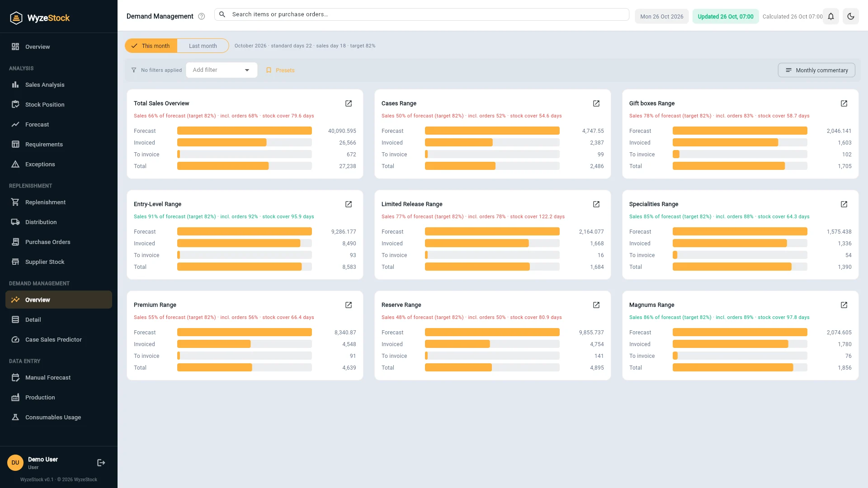Open Production data entry
868x488 pixels.
59,397
